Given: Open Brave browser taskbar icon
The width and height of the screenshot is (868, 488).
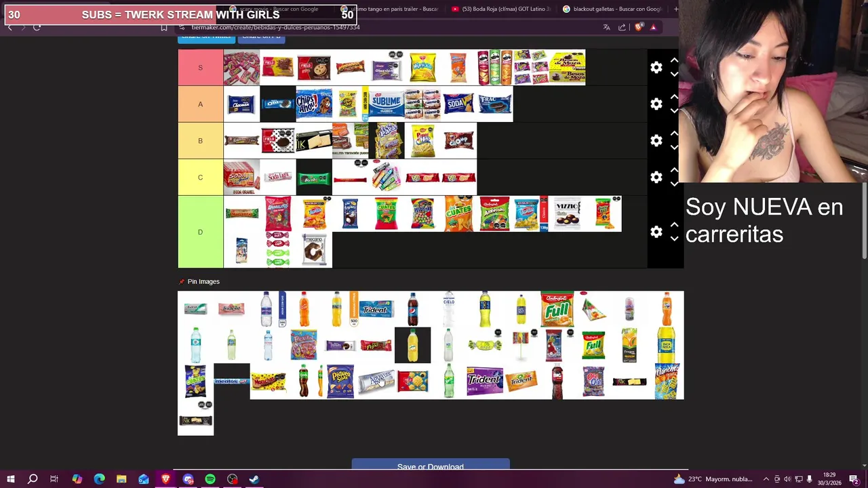Looking at the screenshot, I should click(166, 479).
